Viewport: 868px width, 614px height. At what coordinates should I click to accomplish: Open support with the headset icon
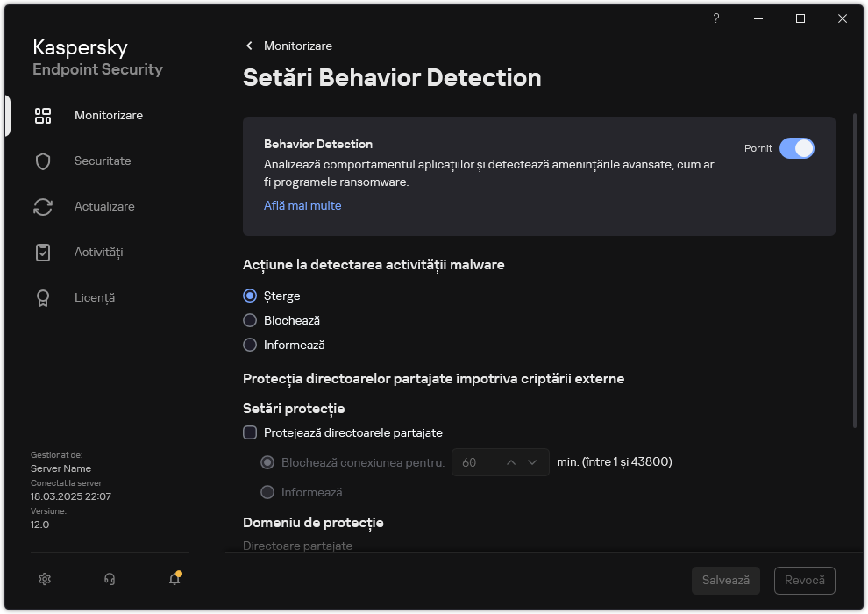click(109, 579)
